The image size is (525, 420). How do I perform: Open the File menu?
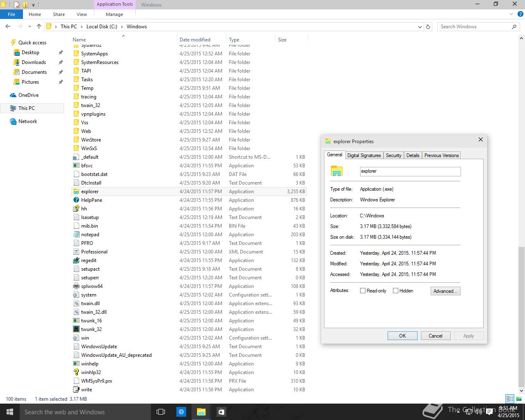[11, 14]
